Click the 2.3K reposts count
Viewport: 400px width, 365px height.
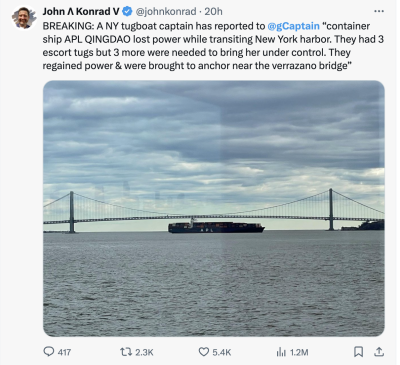[x=144, y=352]
